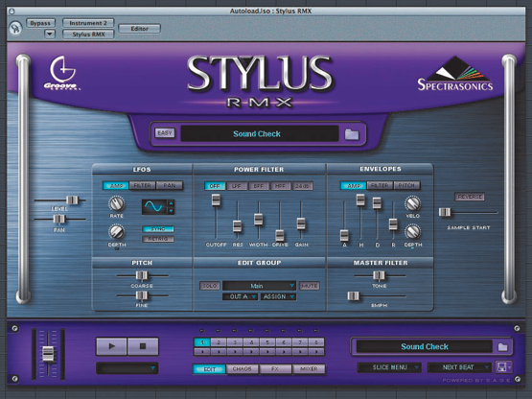532x399 pixels.
Task: Open the Instrument 2 selector
Action: [88, 23]
